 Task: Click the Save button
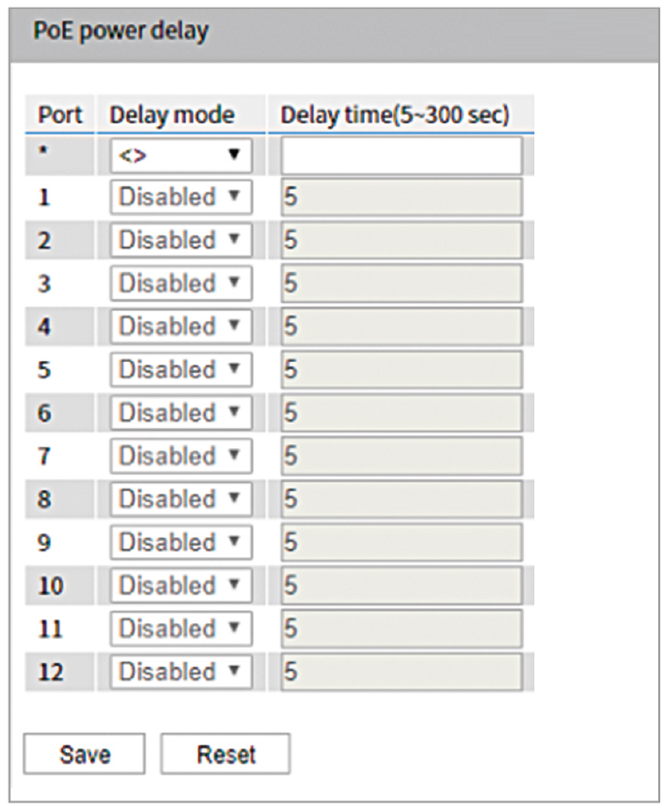84,753
